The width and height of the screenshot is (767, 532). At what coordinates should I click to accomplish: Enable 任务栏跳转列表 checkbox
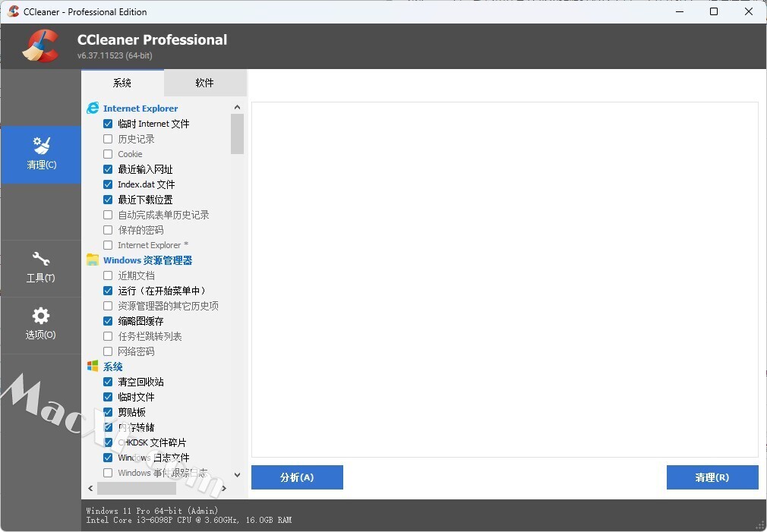[x=108, y=336]
